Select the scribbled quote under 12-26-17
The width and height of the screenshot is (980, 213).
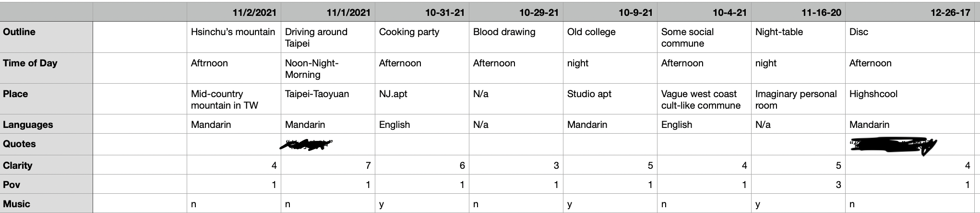click(x=893, y=146)
